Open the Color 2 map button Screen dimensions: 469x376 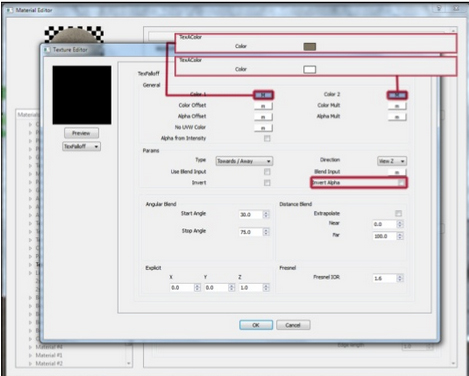[397, 95]
